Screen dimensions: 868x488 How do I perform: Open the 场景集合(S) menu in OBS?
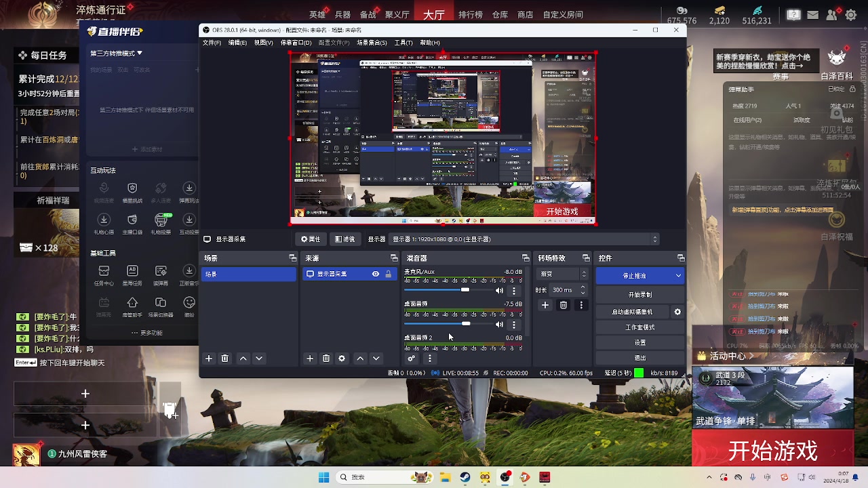coord(372,43)
